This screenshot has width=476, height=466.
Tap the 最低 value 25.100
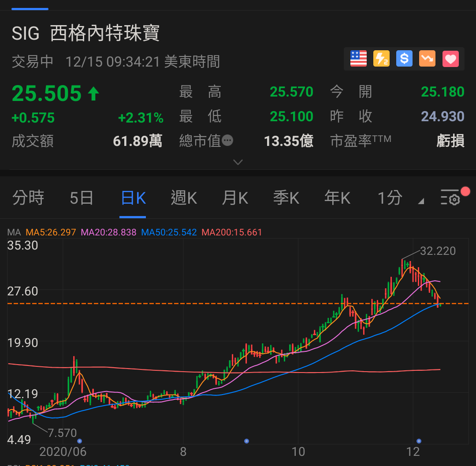coord(291,116)
